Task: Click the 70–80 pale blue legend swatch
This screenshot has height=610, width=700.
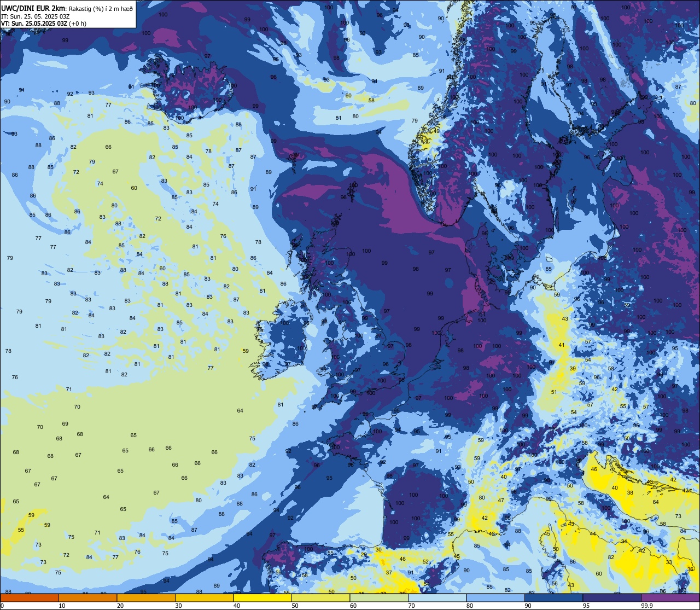Action: pos(437,597)
